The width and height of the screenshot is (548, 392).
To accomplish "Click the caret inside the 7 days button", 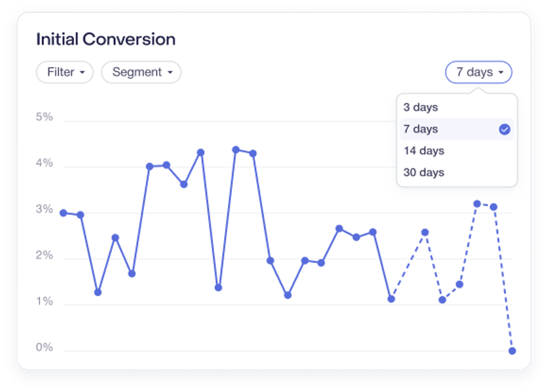I will coord(500,72).
